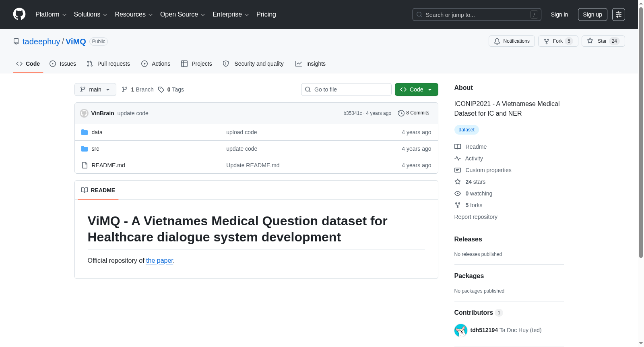644x347 pixels.
Task: Expand the Enterprise menu
Action: [x=231, y=15]
